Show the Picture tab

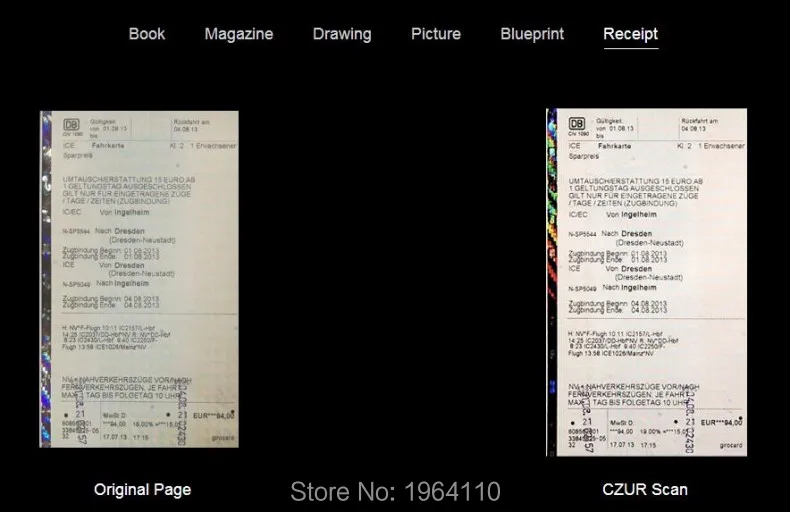[436, 34]
